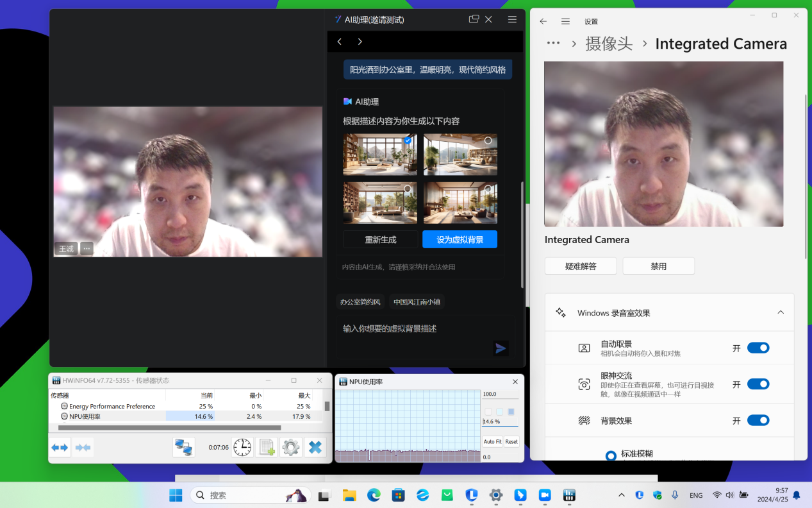Click the clock timer icon in HWiNFO
Image resolution: width=812 pixels, height=508 pixels.
click(242, 447)
